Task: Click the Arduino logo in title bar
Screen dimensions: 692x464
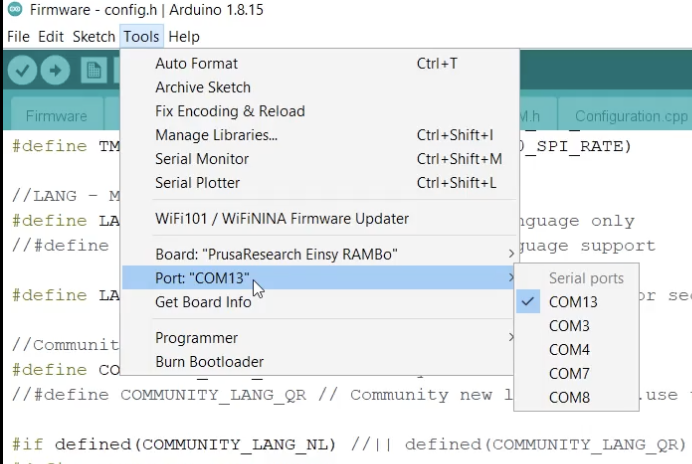Action: [x=15, y=9]
